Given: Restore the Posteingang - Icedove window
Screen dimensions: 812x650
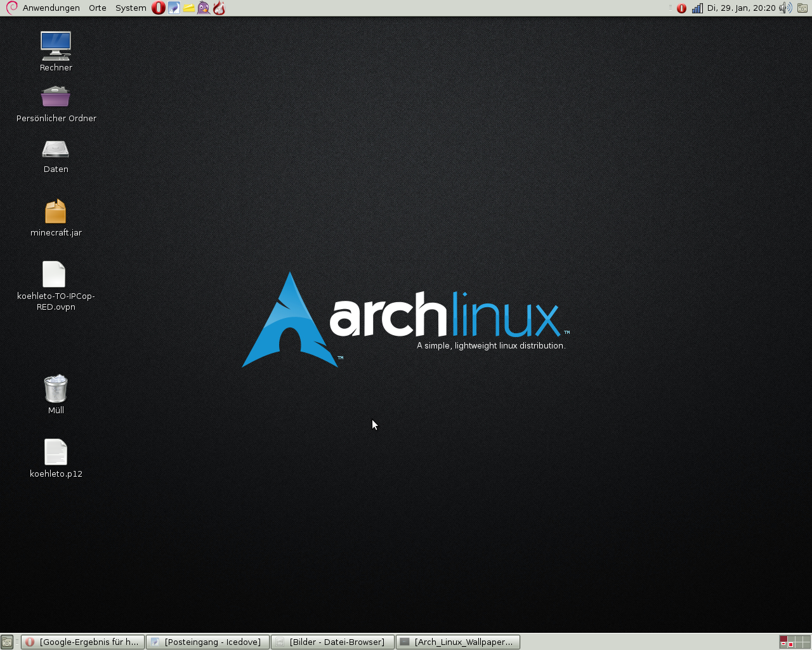Looking at the screenshot, I should pyautogui.click(x=208, y=642).
